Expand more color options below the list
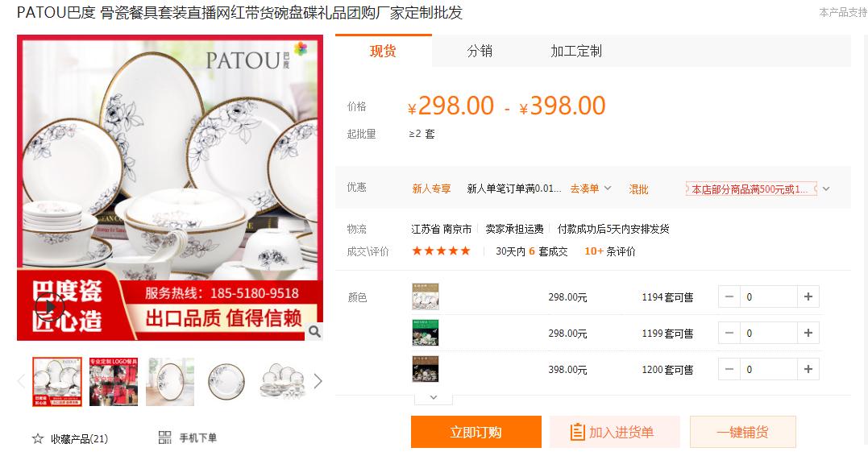This screenshot has height=456, width=868. [x=434, y=398]
